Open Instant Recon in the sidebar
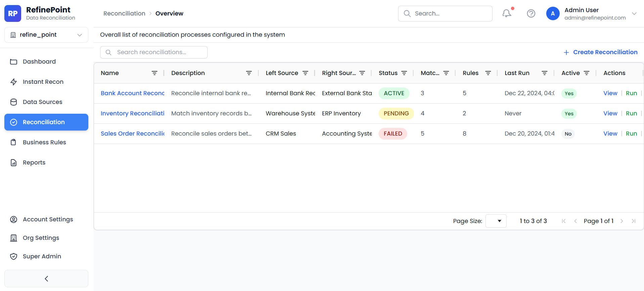Image resolution: width=644 pixels, height=291 pixels. click(x=46, y=82)
